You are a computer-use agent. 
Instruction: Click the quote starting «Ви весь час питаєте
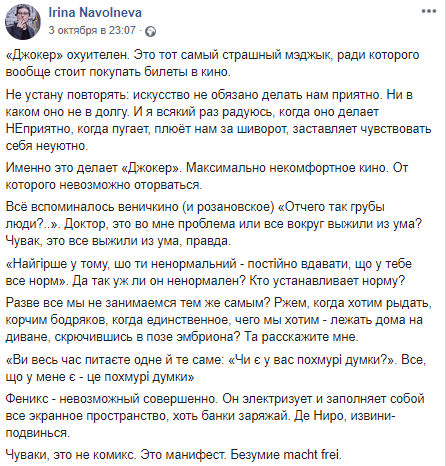click(216, 368)
